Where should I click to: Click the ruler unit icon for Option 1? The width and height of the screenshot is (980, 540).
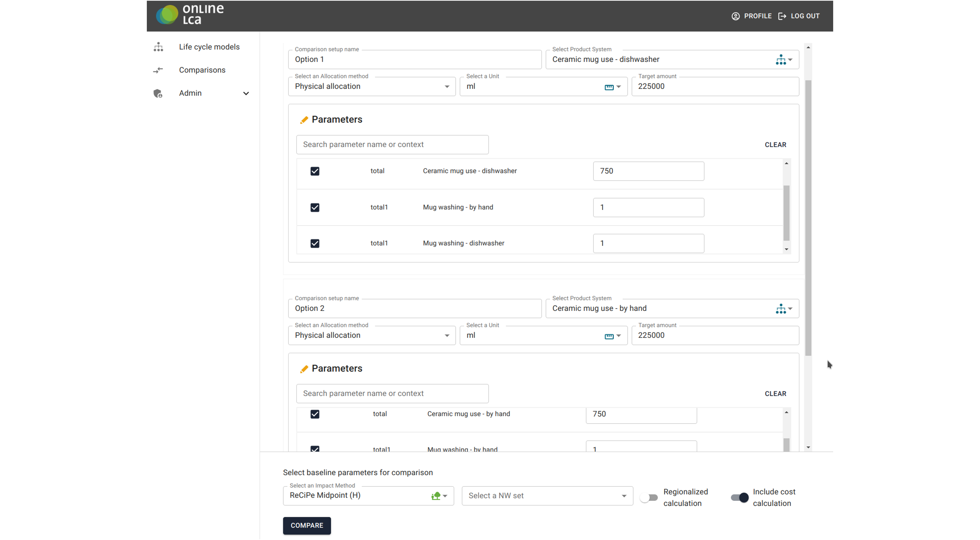(x=609, y=87)
